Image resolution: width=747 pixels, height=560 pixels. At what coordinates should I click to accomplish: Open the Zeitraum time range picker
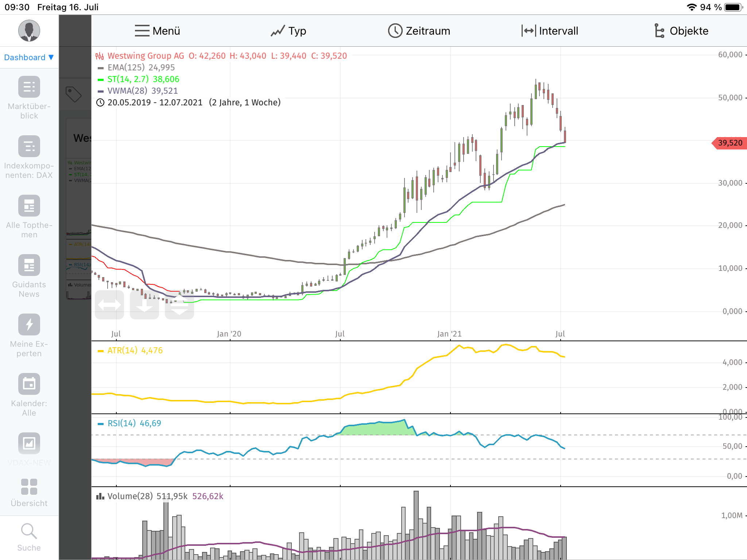click(x=419, y=31)
